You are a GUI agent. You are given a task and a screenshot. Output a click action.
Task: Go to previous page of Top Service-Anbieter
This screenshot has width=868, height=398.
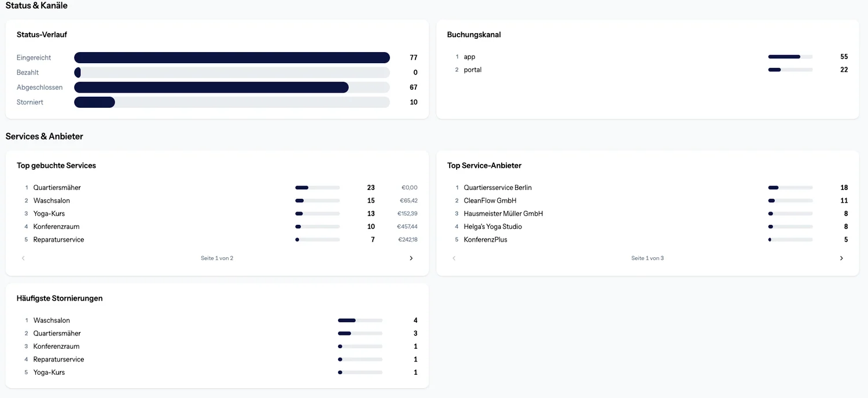coord(454,258)
